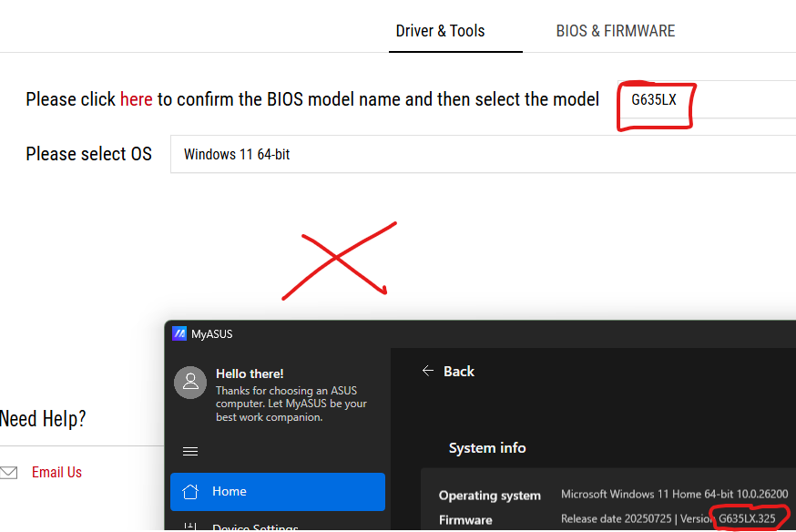Click the envelope icon beside Email Us
The height and width of the screenshot is (532, 796).
point(8,473)
